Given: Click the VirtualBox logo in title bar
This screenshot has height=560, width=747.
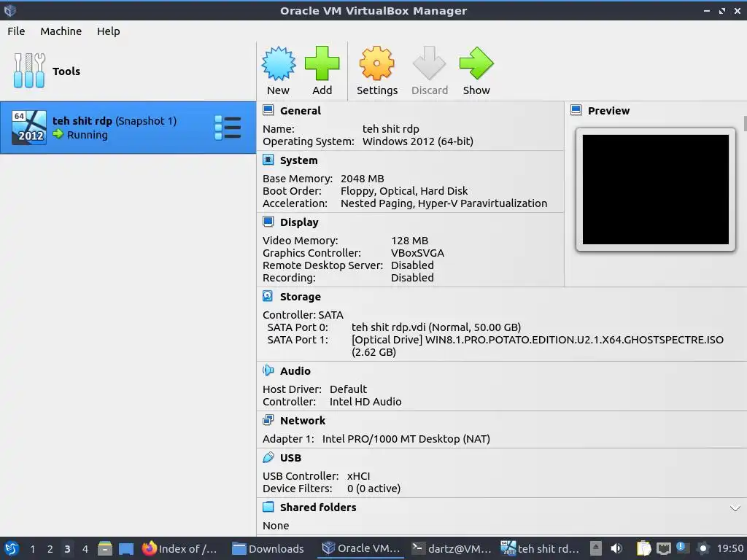Looking at the screenshot, I should [x=10, y=10].
